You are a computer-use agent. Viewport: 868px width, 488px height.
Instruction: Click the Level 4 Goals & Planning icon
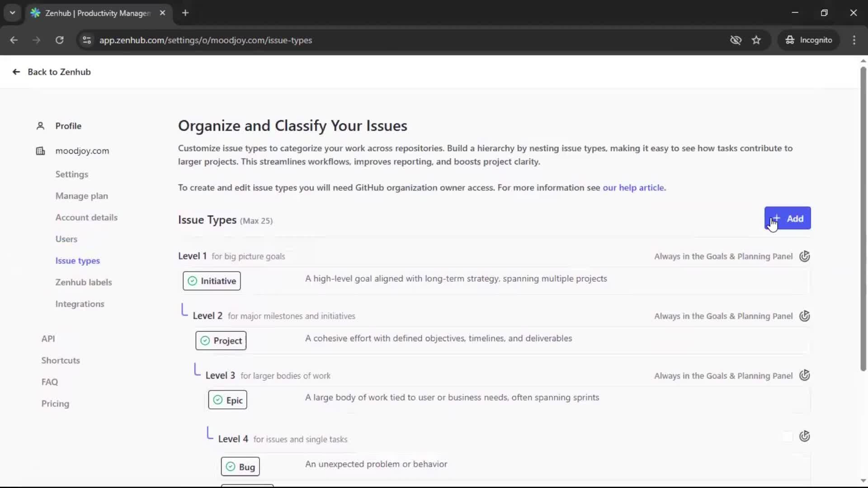click(804, 436)
